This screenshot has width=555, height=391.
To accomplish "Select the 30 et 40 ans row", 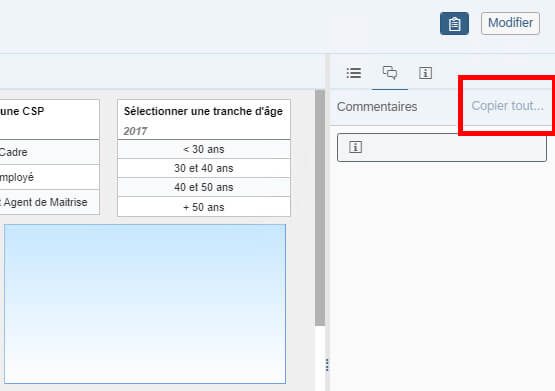I will tap(204, 168).
